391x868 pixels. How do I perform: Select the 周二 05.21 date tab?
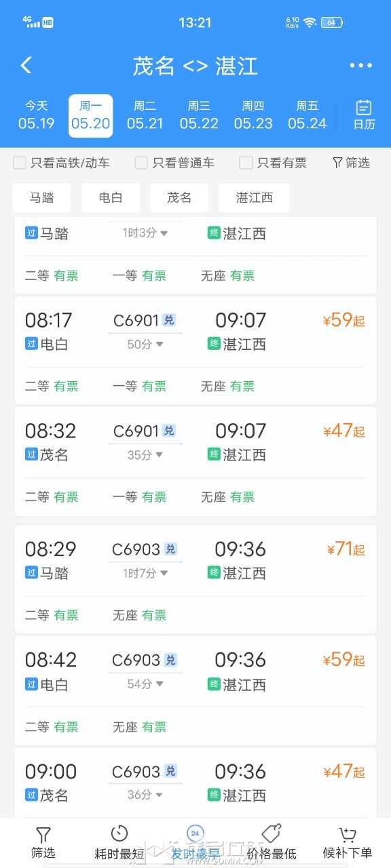point(145,115)
